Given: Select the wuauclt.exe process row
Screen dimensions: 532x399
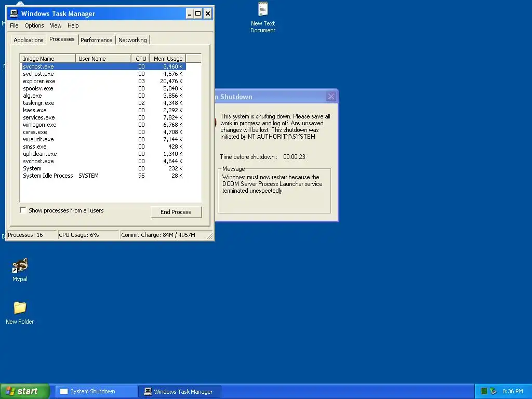Looking at the screenshot, I should pos(103,139).
